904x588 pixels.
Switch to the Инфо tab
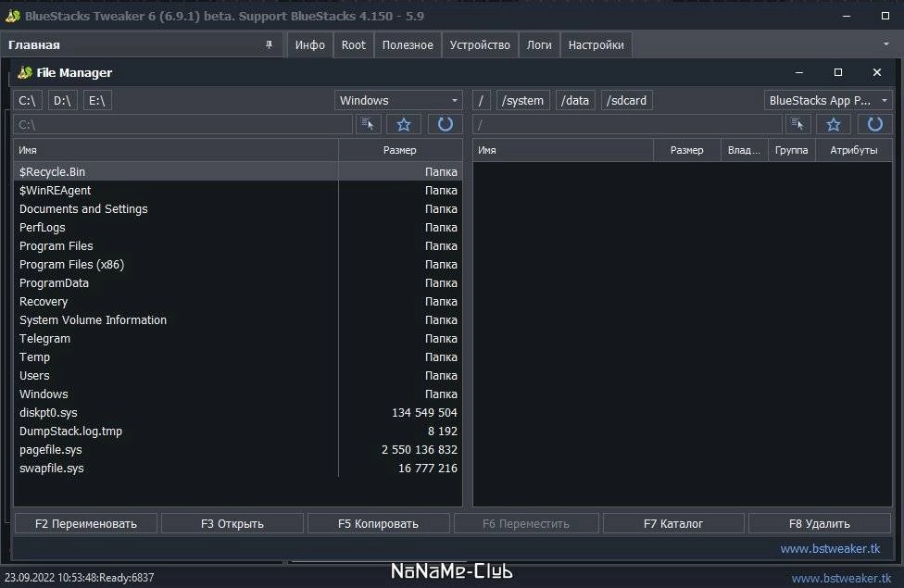(310, 45)
